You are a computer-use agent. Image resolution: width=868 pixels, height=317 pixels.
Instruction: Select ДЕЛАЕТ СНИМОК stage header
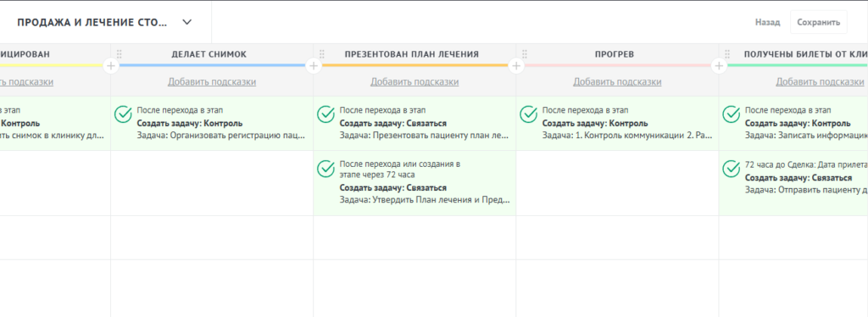point(209,54)
